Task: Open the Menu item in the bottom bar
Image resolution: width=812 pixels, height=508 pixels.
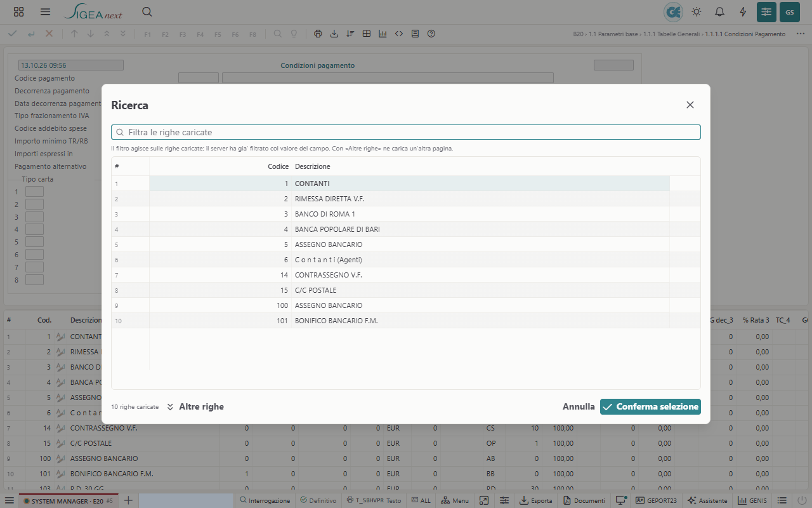Action: tap(455, 500)
